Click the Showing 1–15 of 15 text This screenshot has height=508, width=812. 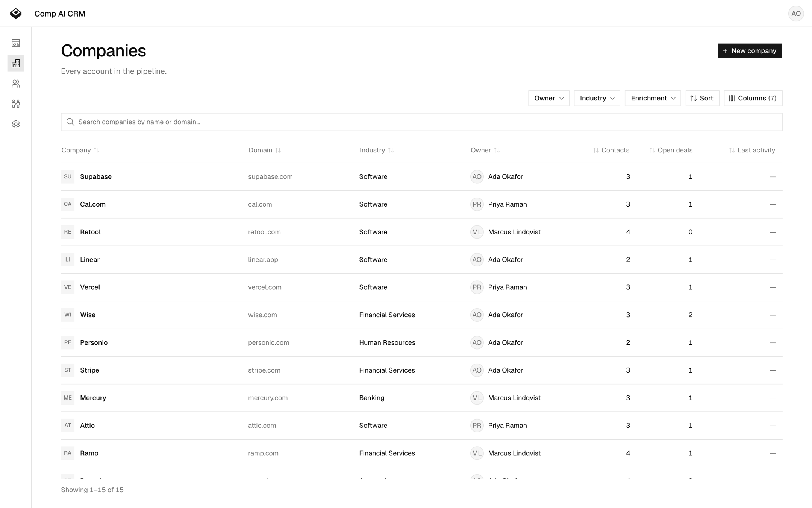click(x=92, y=490)
